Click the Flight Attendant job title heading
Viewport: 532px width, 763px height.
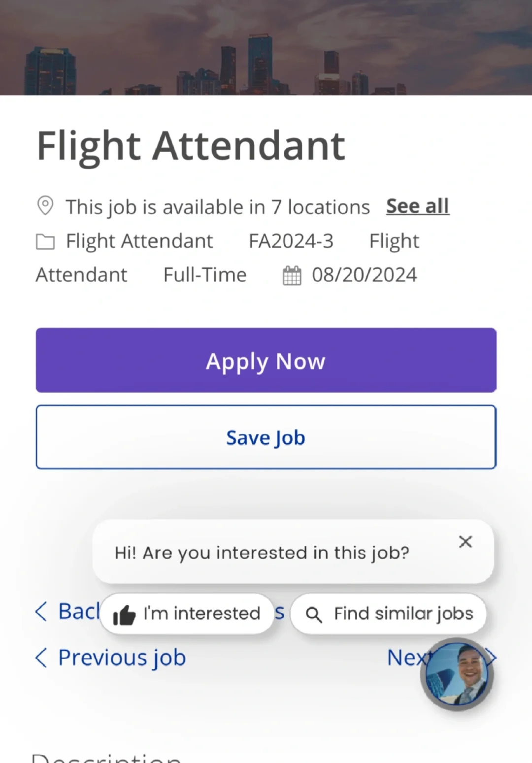(191, 146)
